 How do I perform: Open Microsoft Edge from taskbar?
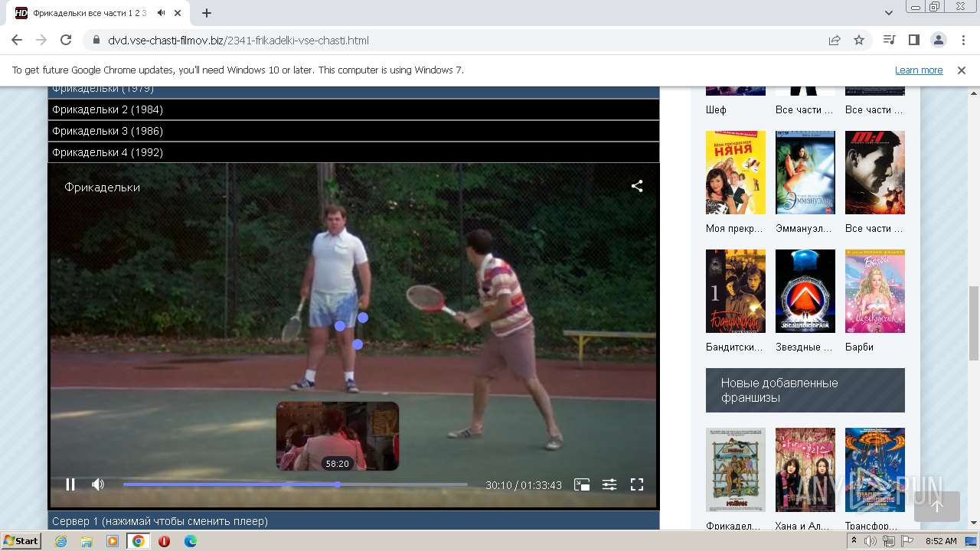click(190, 541)
